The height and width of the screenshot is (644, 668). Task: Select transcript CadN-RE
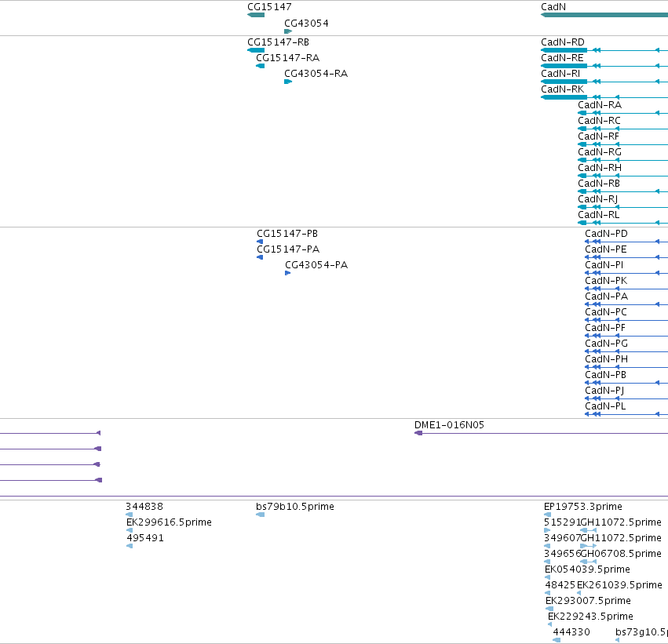point(562,58)
